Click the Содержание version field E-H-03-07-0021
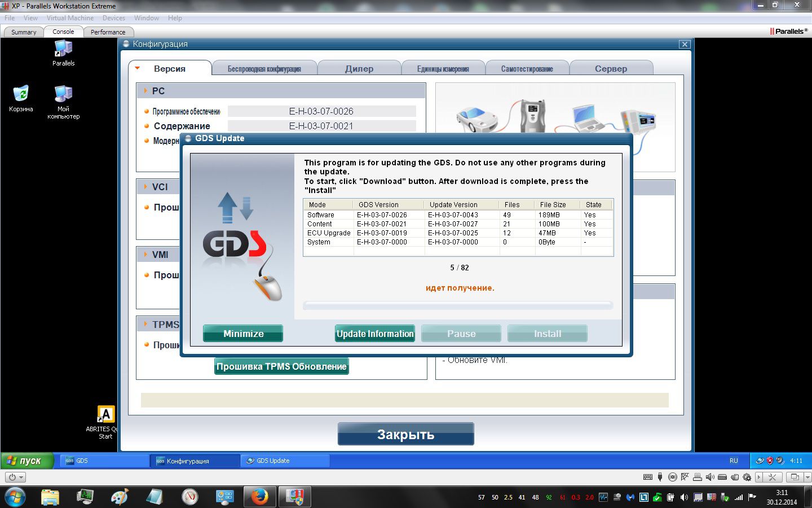Image resolution: width=812 pixels, height=508 pixels. tap(321, 126)
